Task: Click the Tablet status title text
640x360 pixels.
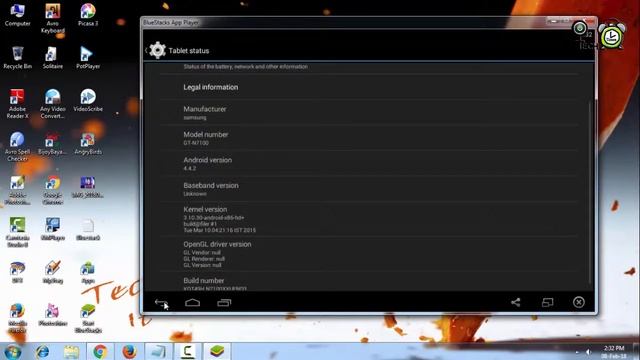Action: [x=189, y=51]
